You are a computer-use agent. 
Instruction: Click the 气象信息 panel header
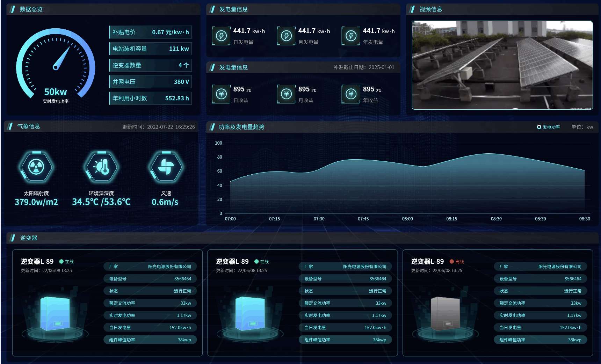click(x=101, y=126)
